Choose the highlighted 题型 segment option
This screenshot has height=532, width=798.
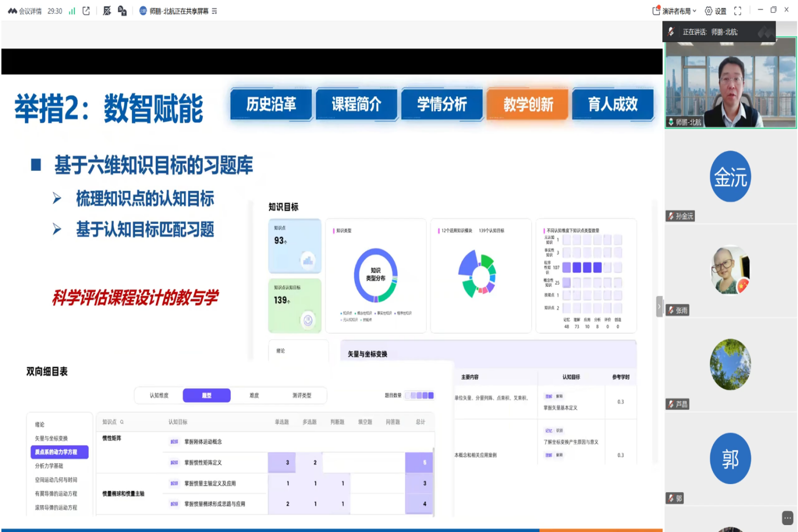coord(206,395)
